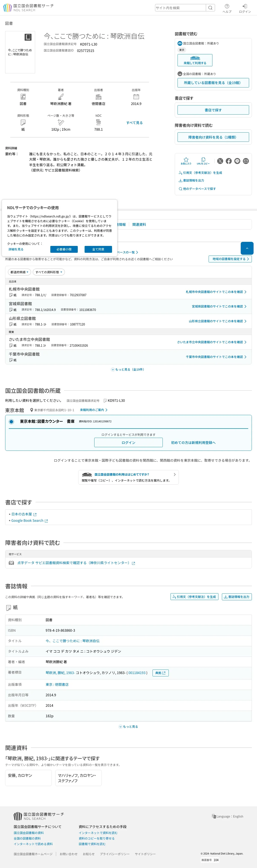Screen dimensions: 257x868
Task: Share this record on X
Action: pos(220,161)
